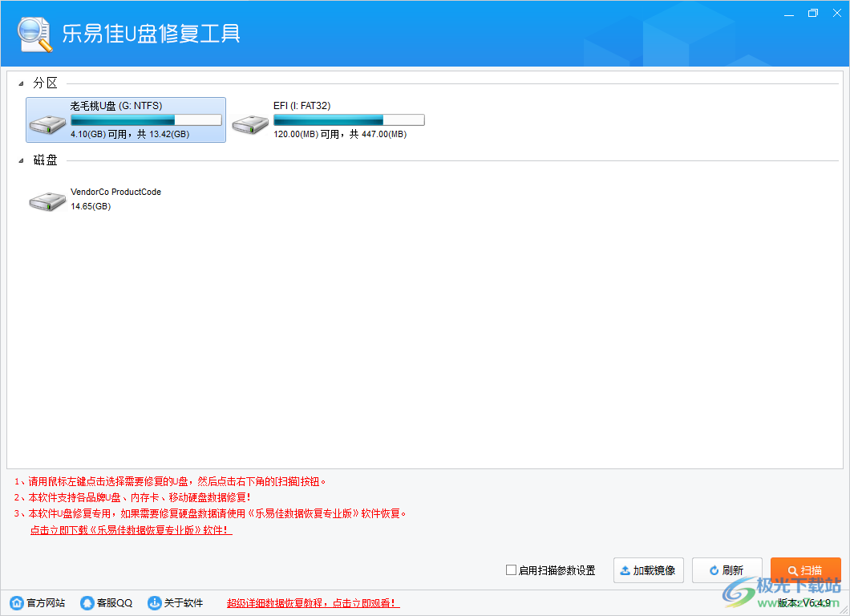
Task: Collapse the 磁盘 section
Action: 20,160
